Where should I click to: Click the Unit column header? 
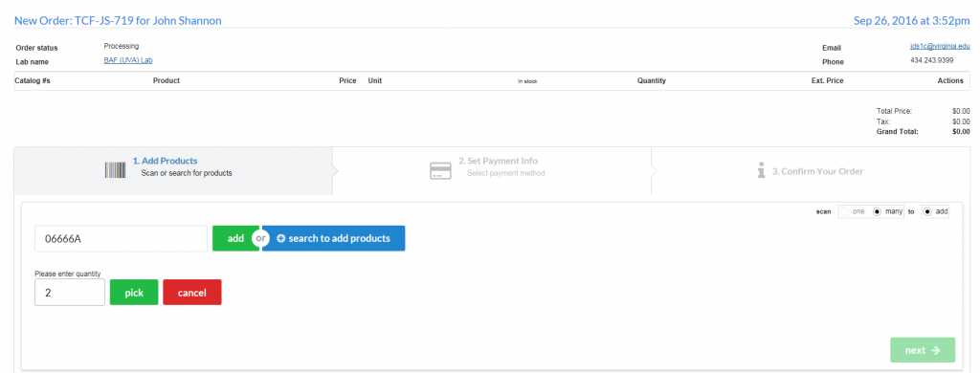coord(375,81)
